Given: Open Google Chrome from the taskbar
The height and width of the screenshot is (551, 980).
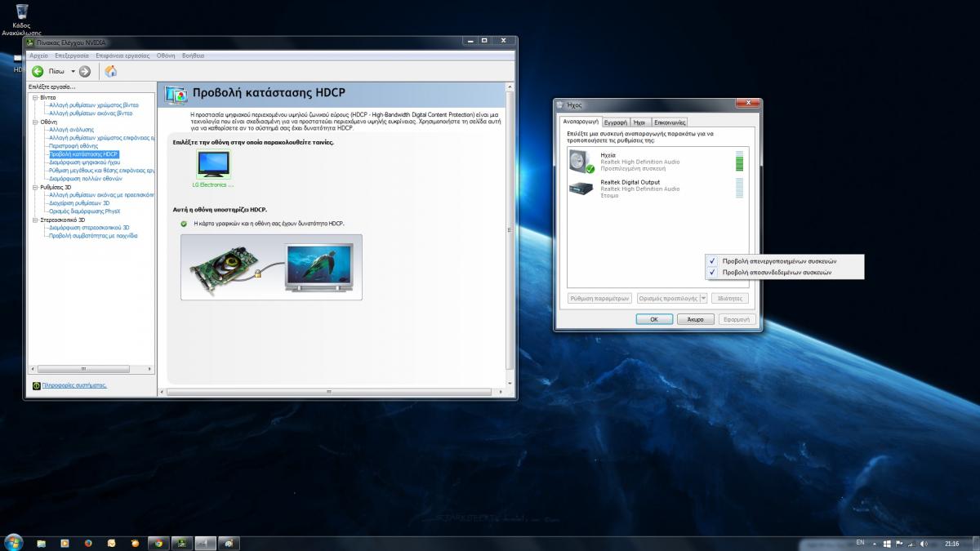Looking at the screenshot, I should 158,543.
